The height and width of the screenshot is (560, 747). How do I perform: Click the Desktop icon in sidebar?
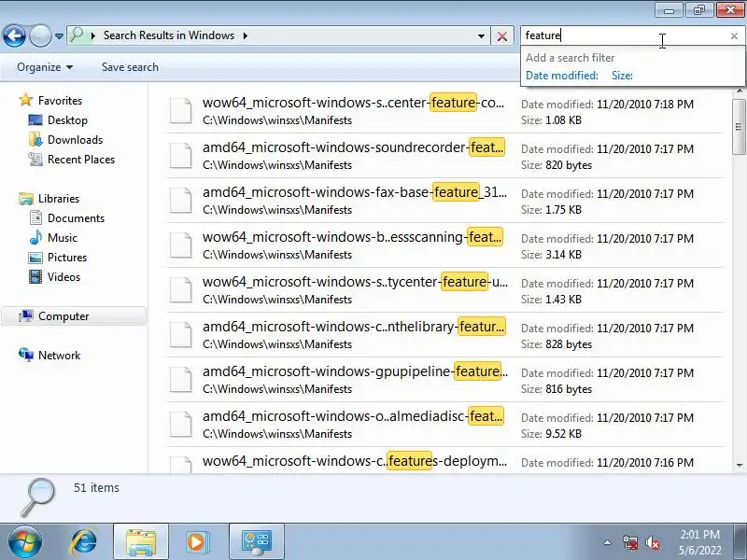[35, 120]
